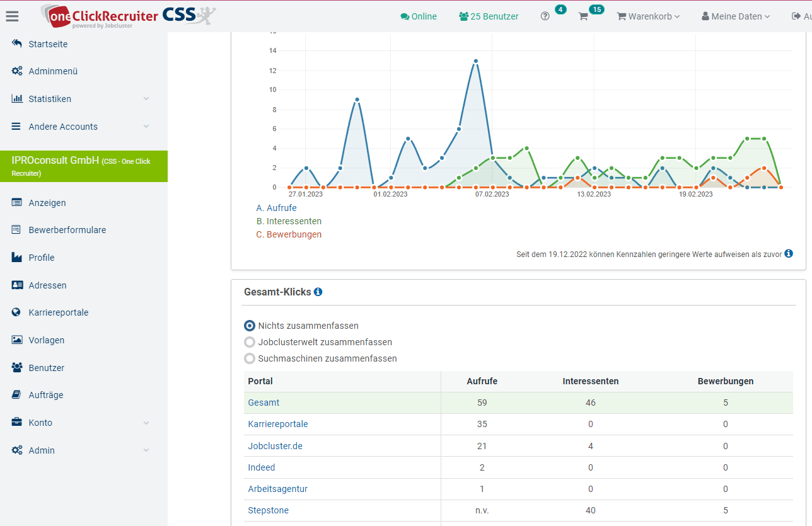Click the Gesamt link in the table
The height and width of the screenshot is (526, 812).
(264, 403)
